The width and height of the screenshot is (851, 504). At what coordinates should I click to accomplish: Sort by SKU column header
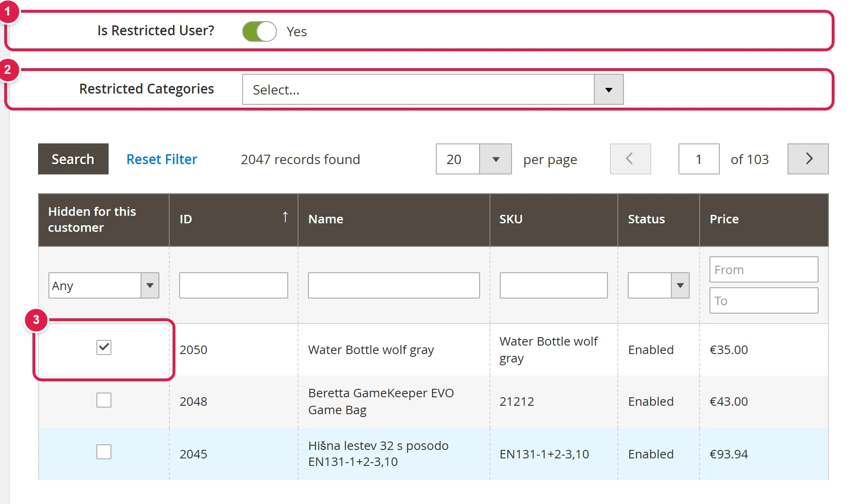(x=553, y=220)
